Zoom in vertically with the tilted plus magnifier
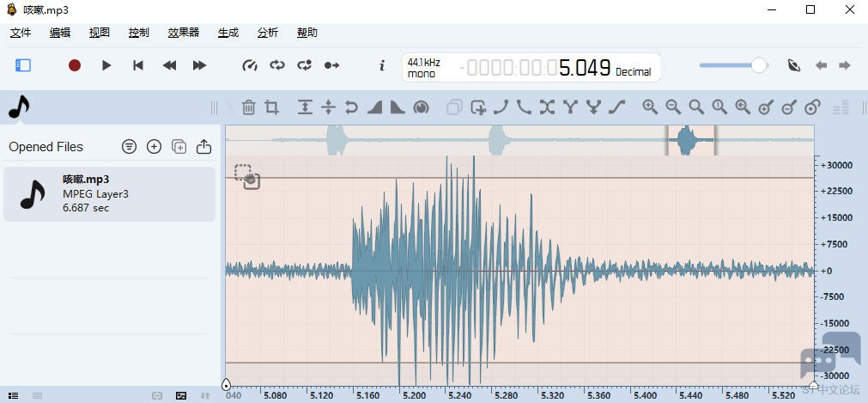 click(766, 107)
